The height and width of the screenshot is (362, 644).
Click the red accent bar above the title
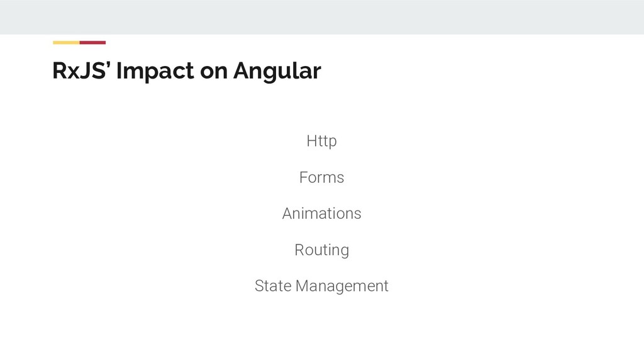(x=92, y=43)
